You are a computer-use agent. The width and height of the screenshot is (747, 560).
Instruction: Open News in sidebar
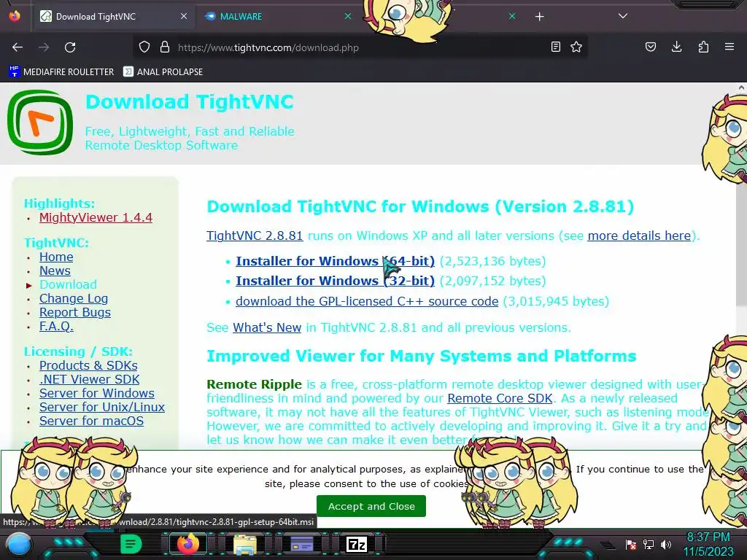click(55, 271)
